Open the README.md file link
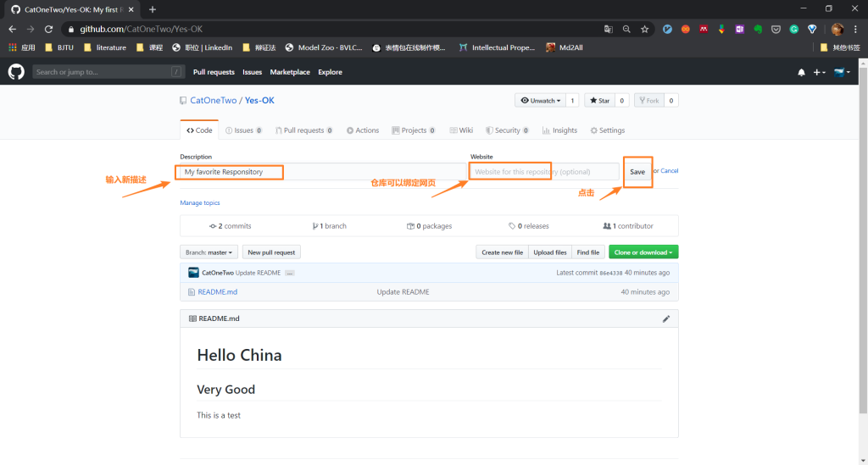 [218, 292]
